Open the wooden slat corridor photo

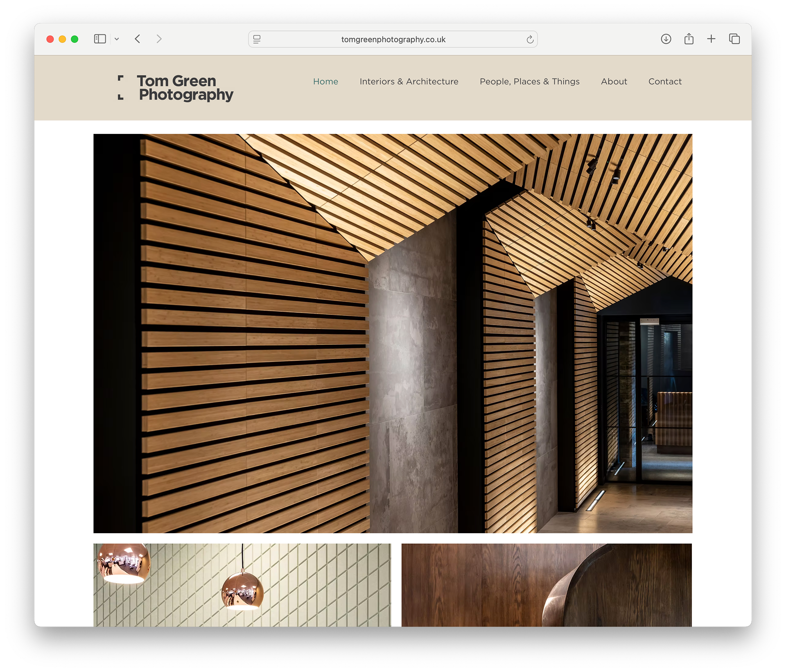[x=393, y=333]
